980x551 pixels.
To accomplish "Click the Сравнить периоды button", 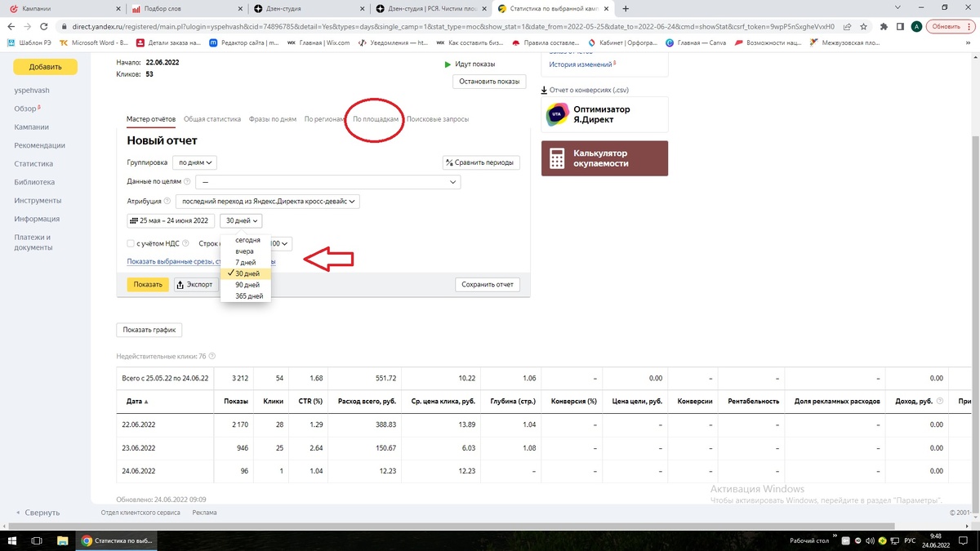I will [x=481, y=162].
